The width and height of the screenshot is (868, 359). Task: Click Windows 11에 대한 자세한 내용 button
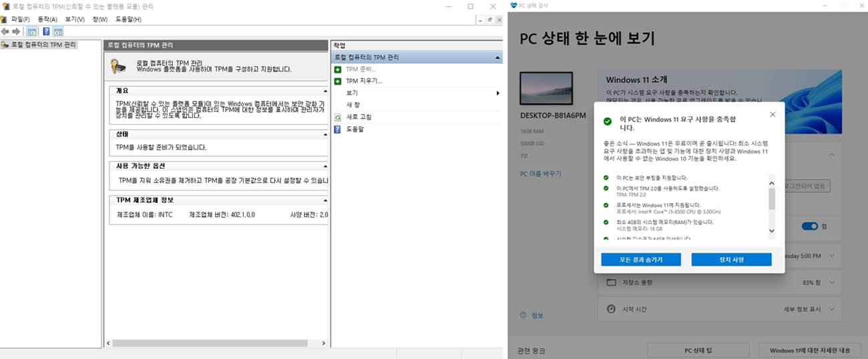[x=810, y=350]
